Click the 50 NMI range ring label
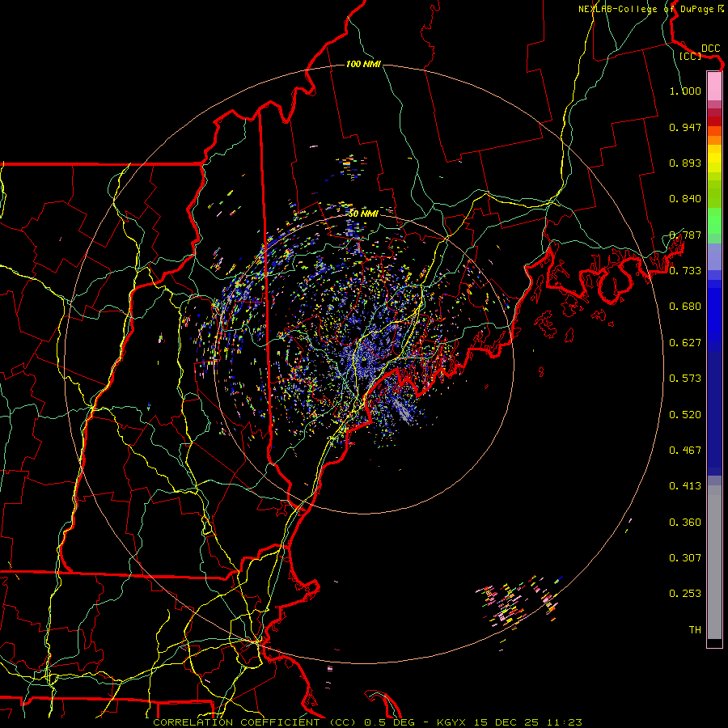This screenshot has height=728, width=728. coord(363,214)
